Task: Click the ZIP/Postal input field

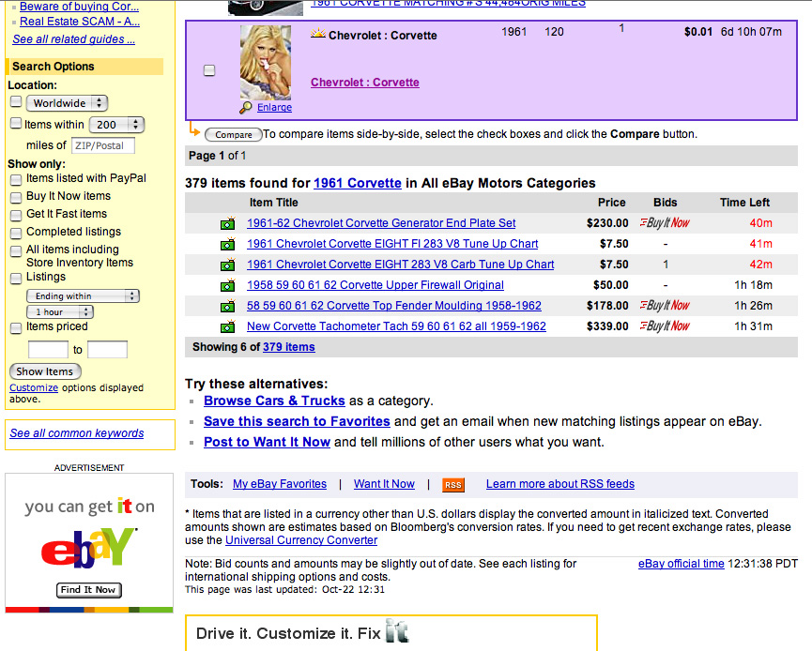Action: coord(103,145)
